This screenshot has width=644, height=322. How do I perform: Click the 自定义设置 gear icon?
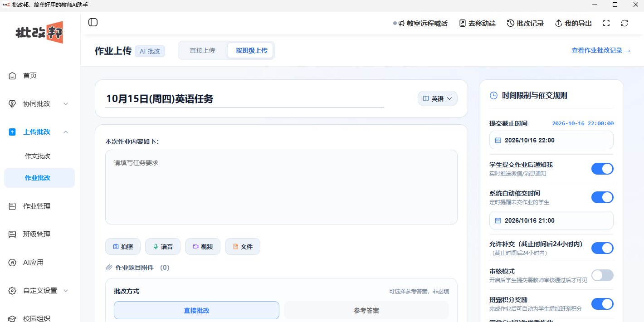coord(12,291)
